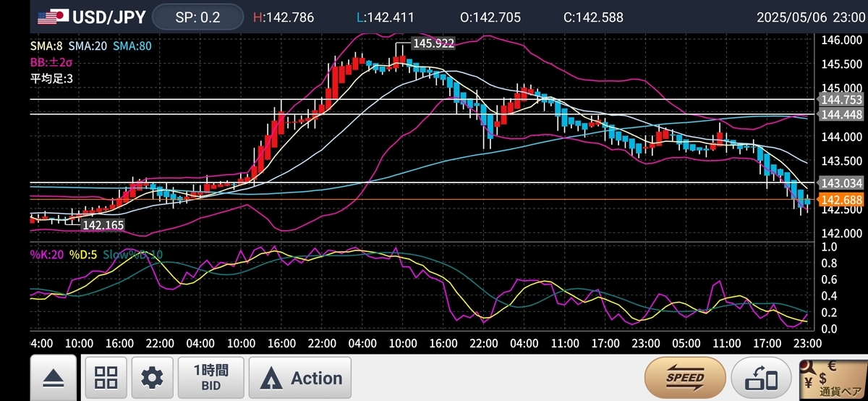Tap the 142.000 price axis label
Screen dimensions: 868x401
click(x=843, y=233)
